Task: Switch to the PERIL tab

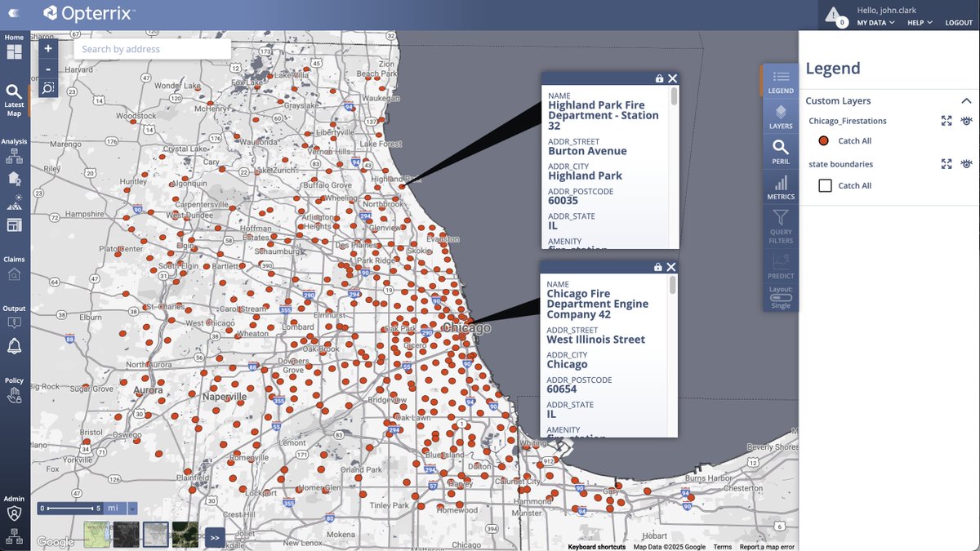Action: click(x=781, y=152)
